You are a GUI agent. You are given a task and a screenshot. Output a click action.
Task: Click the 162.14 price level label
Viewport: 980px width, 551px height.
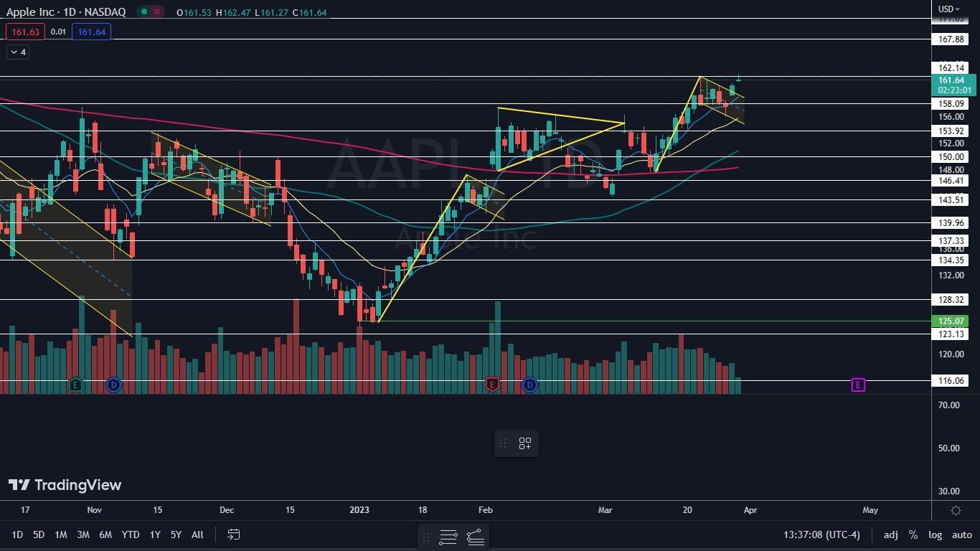tap(951, 67)
